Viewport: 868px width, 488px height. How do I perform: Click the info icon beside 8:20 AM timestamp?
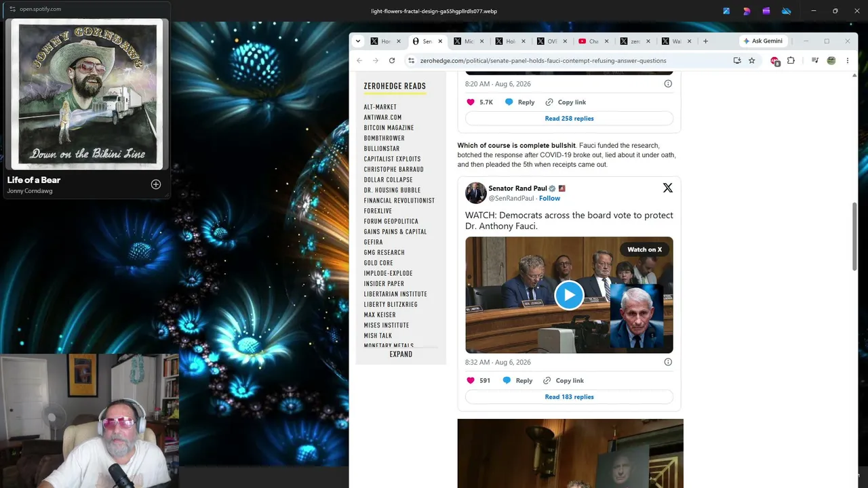pyautogui.click(x=668, y=84)
